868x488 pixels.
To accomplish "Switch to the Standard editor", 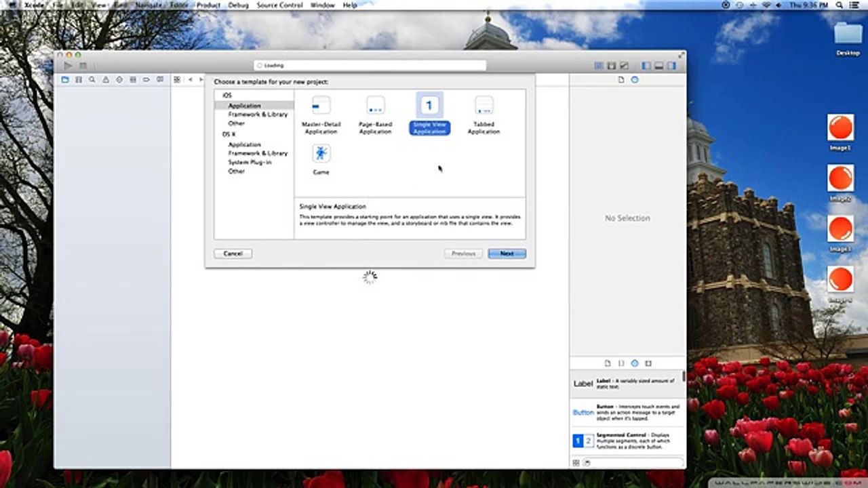I will [599, 66].
